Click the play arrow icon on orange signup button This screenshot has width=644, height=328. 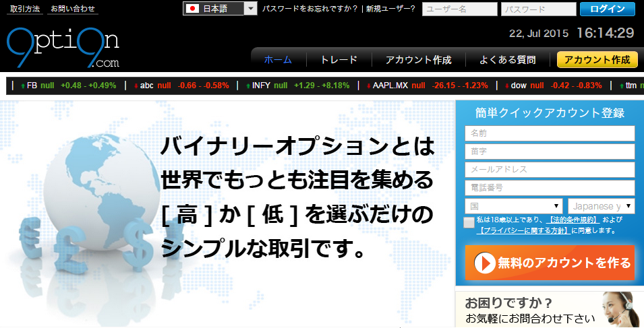[x=485, y=263]
